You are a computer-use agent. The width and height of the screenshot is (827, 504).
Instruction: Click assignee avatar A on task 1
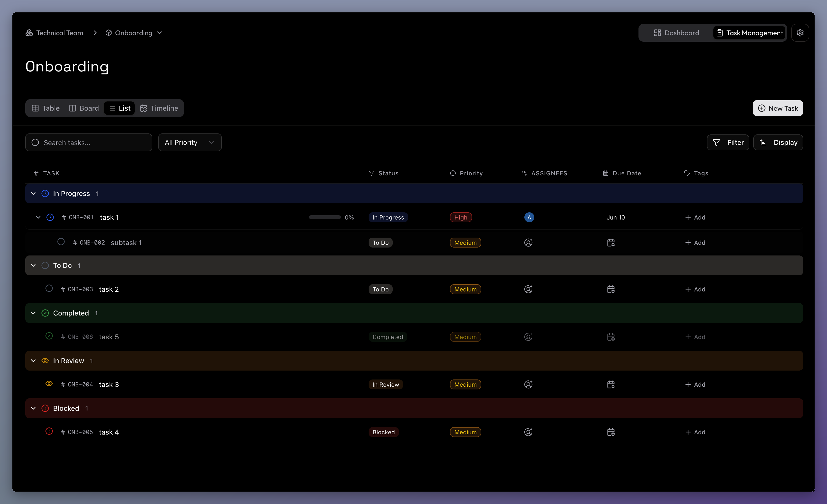click(x=529, y=218)
